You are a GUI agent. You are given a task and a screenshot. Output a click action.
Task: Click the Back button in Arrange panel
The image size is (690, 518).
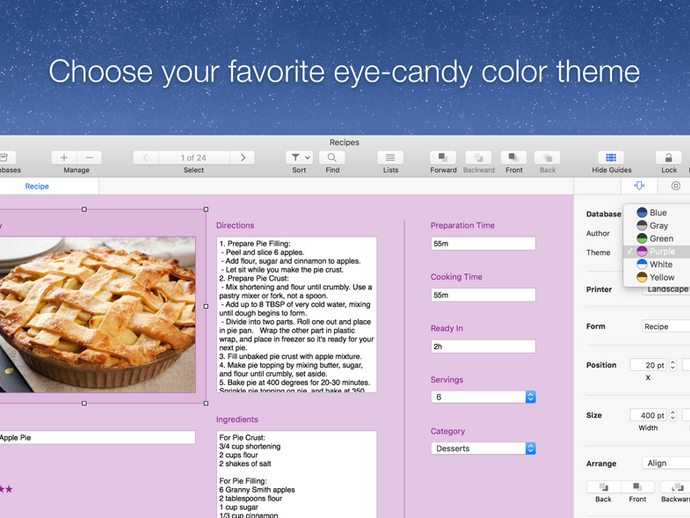click(x=603, y=487)
